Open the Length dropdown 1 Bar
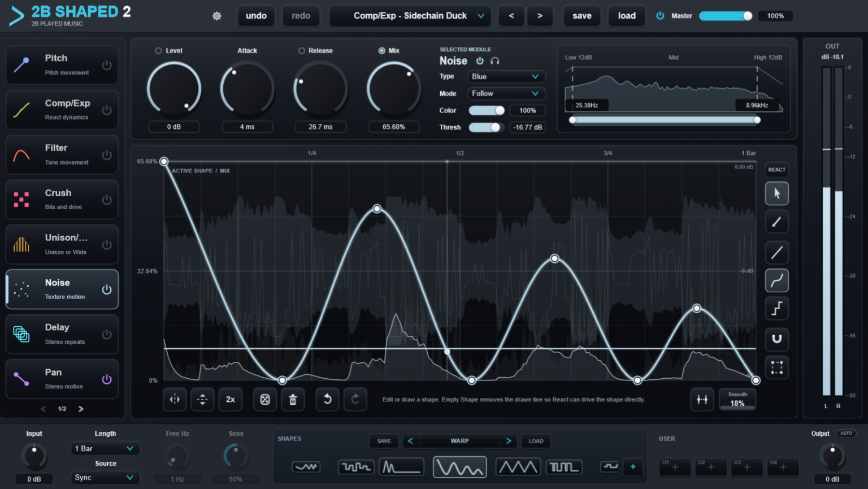 tap(105, 448)
